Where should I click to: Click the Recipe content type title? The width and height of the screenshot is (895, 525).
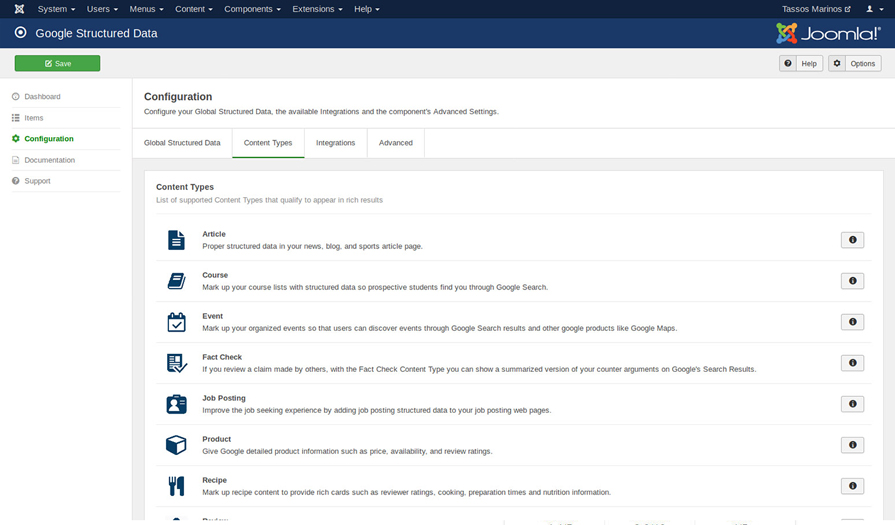(214, 480)
